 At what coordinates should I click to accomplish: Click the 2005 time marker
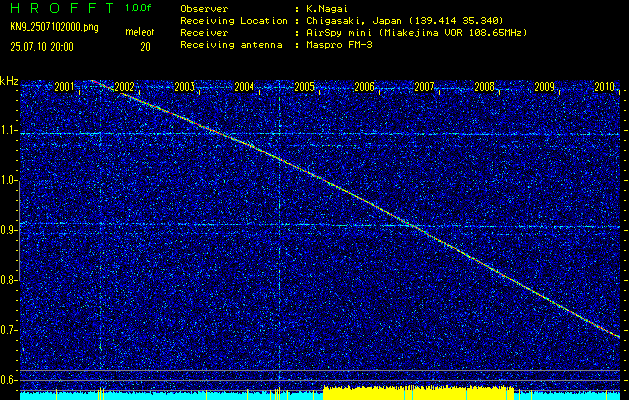[x=304, y=87]
